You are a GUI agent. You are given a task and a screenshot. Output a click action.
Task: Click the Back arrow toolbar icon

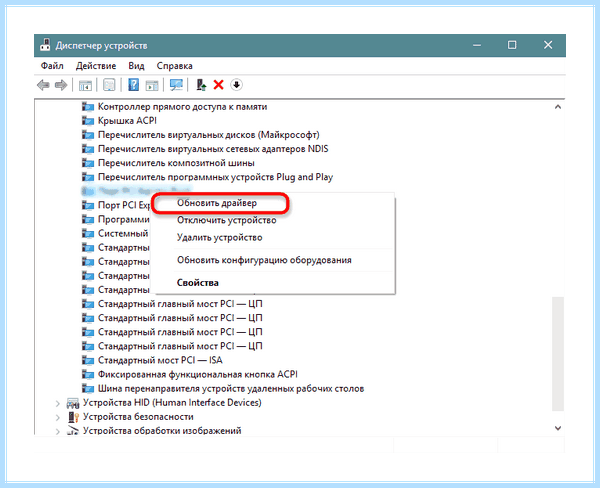pos(43,85)
